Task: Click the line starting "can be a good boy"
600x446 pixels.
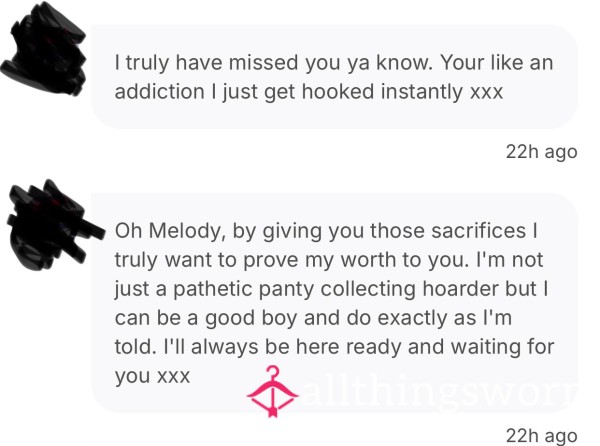Action: 313,317
